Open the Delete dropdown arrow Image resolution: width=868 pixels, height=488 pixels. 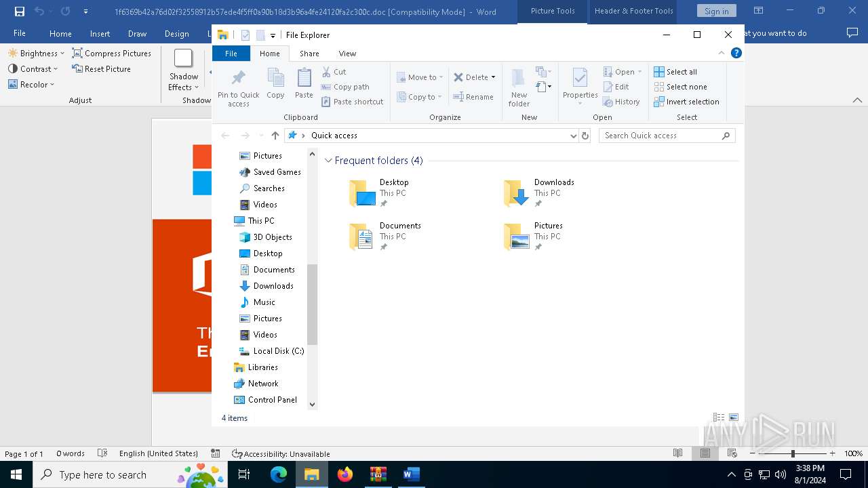click(x=493, y=77)
